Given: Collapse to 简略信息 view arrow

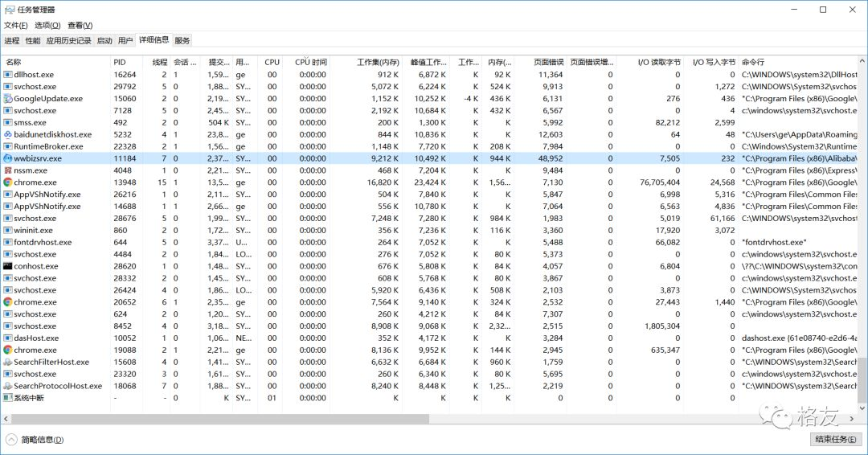Looking at the screenshot, I should 11,440.
